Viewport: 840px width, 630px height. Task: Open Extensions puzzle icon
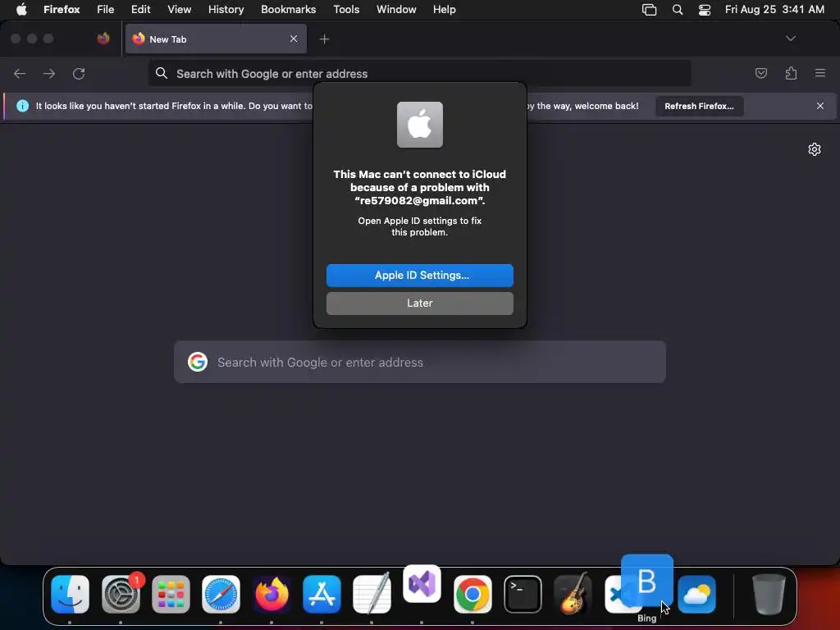coord(791,73)
